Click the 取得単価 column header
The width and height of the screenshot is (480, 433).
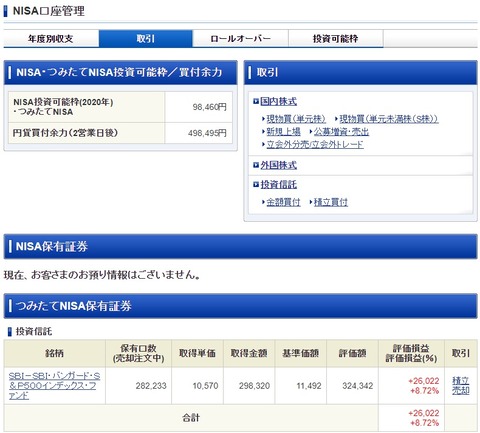(x=197, y=353)
